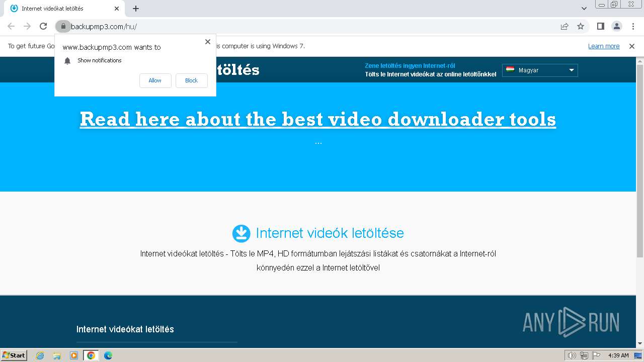Open the side panel icon
Image resolution: width=644 pixels, height=362 pixels.
(600, 26)
